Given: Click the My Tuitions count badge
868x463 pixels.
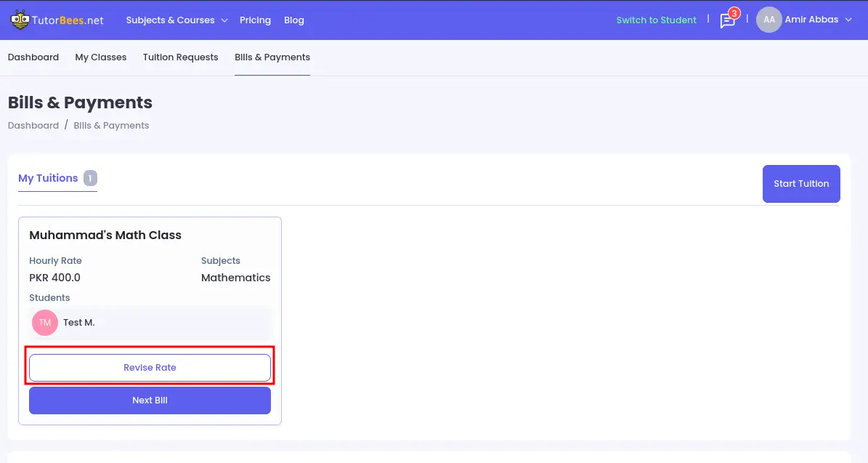Looking at the screenshot, I should pyautogui.click(x=90, y=178).
